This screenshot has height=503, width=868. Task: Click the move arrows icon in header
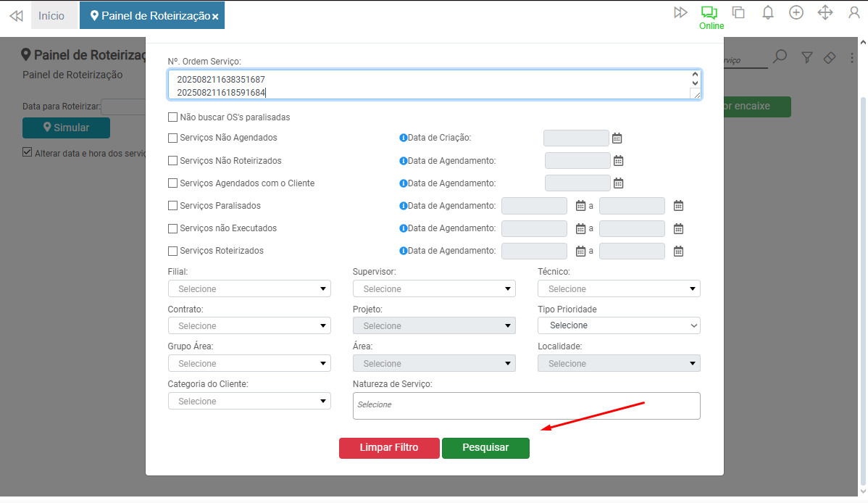coord(825,13)
